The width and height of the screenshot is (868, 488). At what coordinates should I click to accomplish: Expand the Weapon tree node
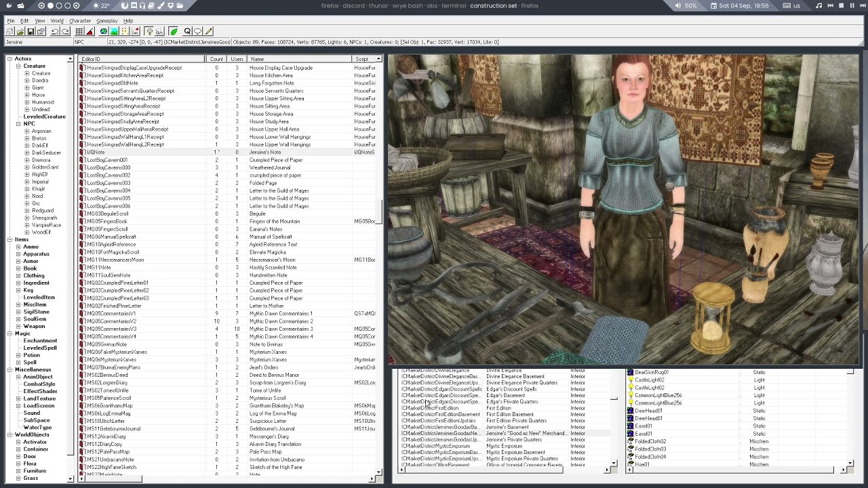(18, 326)
